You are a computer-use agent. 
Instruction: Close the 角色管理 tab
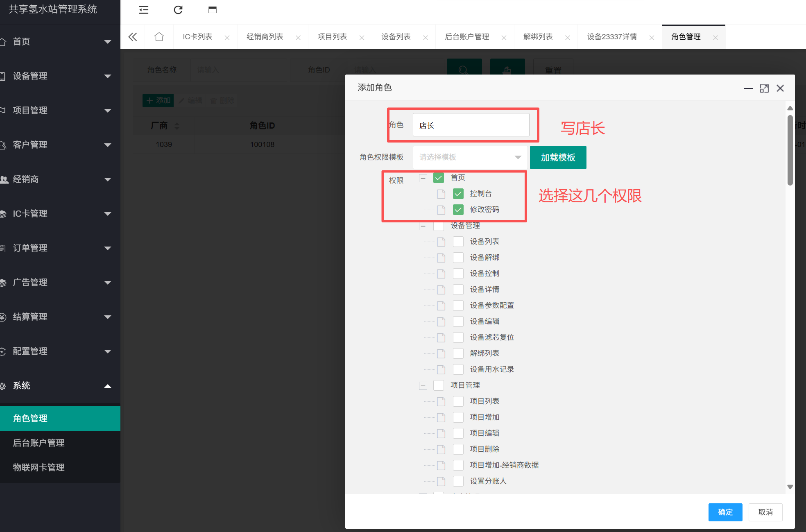pos(715,38)
